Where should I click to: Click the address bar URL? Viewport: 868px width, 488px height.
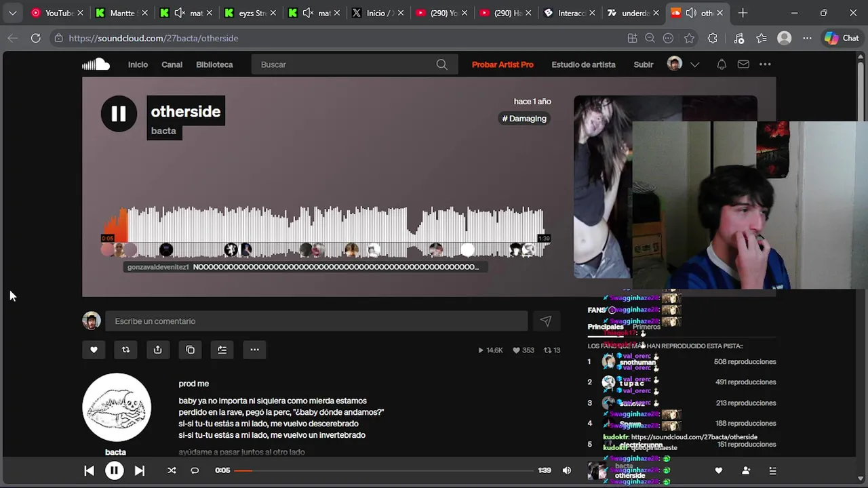click(x=153, y=39)
